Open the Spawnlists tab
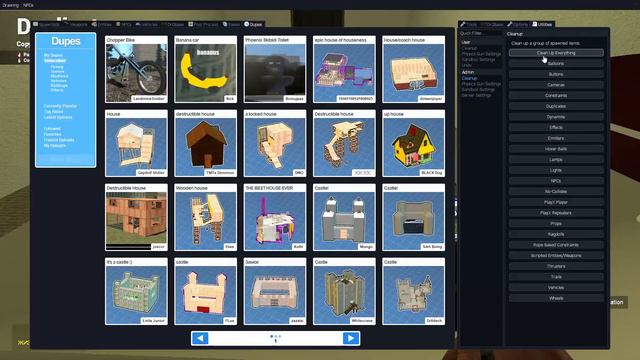Image resolution: width=640 pixels, height=360 pixels. [x=46, y=24]
